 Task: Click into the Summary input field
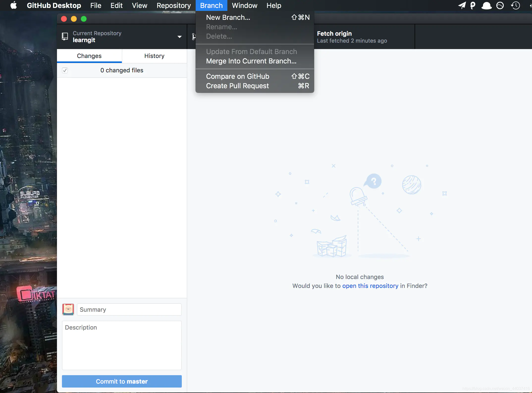tap(129, 309)
